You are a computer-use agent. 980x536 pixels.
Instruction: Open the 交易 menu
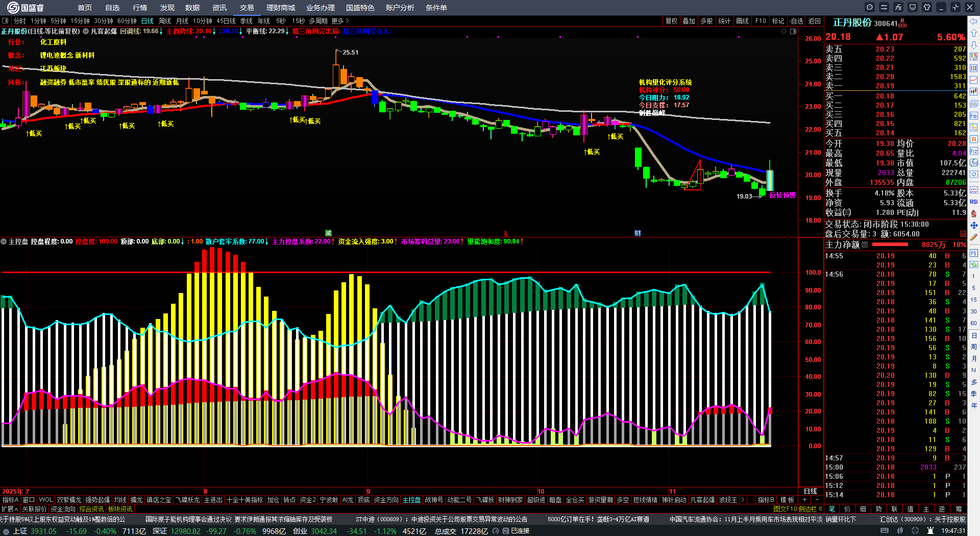pos(247,8)
